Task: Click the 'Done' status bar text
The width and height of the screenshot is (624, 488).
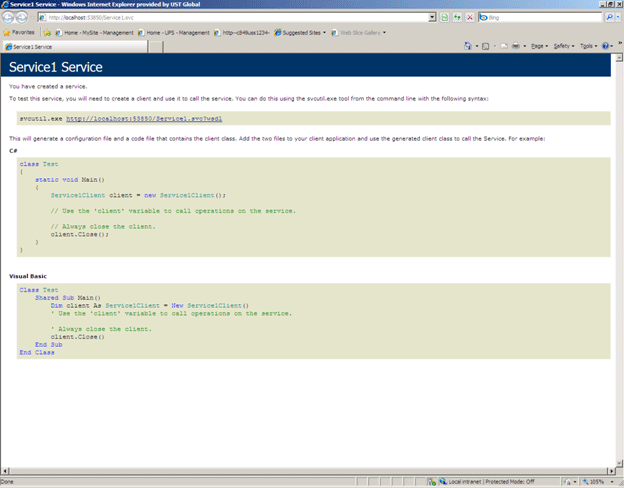Action: [x=6, y=482]
